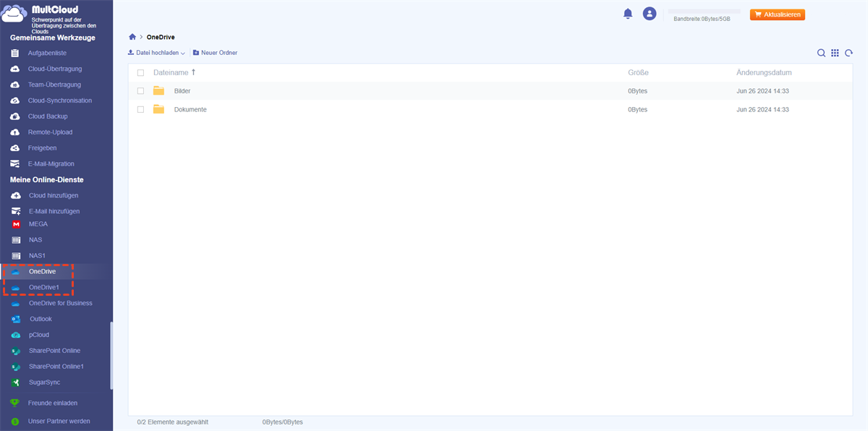Check the Dokumente folder checkbox
The width and height of the screenshot is (868, 431).
[140, 110]
